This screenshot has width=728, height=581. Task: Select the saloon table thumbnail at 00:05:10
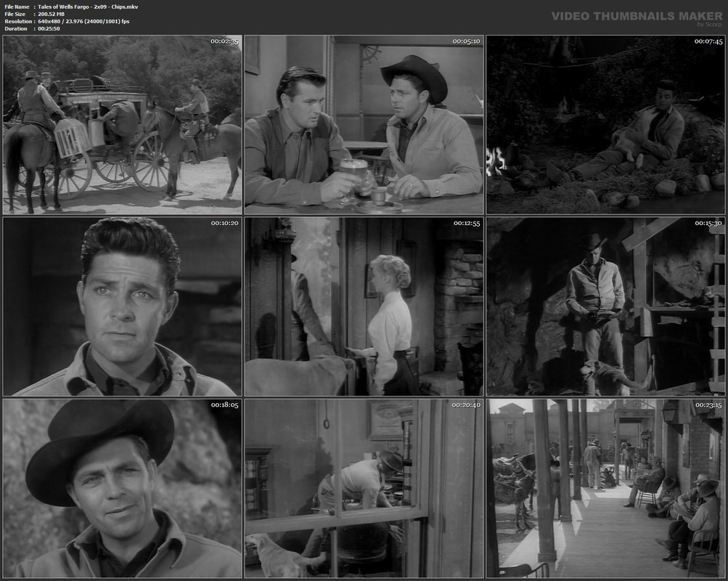(x=364, y=124)
